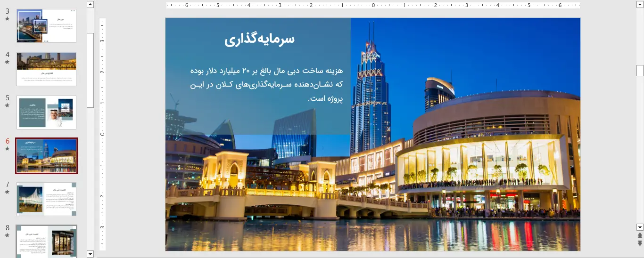
Task: Click the last body text line 'پروژه است.'
Action: (325, 99)
